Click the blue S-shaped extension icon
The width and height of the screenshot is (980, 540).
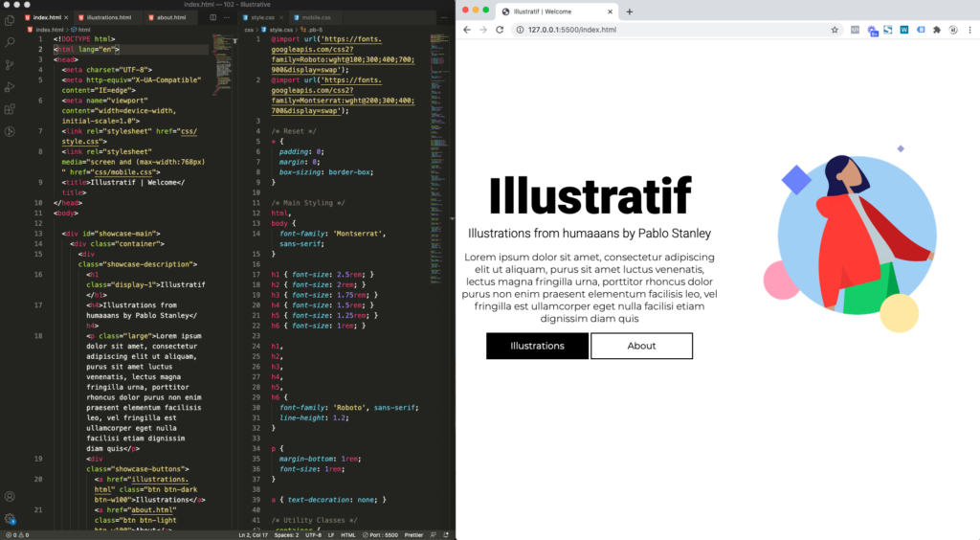point(887,30)
